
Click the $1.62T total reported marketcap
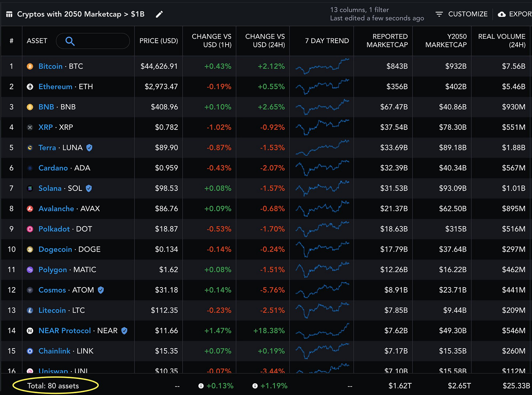(400, 386)
